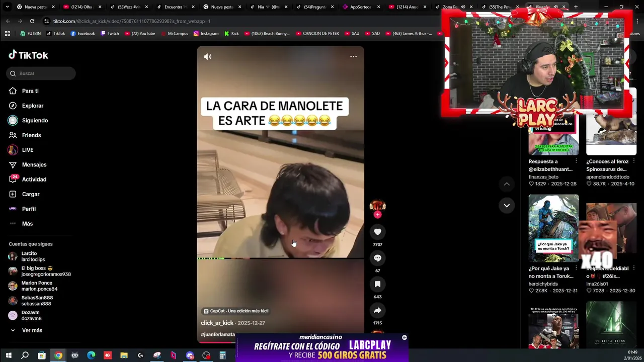Open a new tab with plus

[576, 7]
